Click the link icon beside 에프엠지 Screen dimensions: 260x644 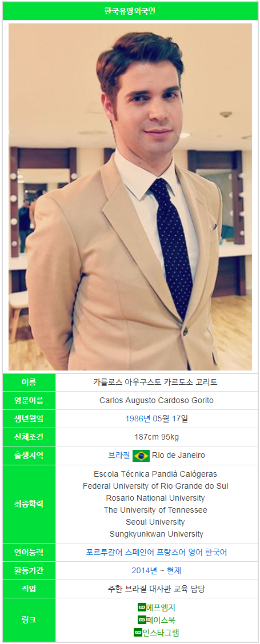[142, 607]
